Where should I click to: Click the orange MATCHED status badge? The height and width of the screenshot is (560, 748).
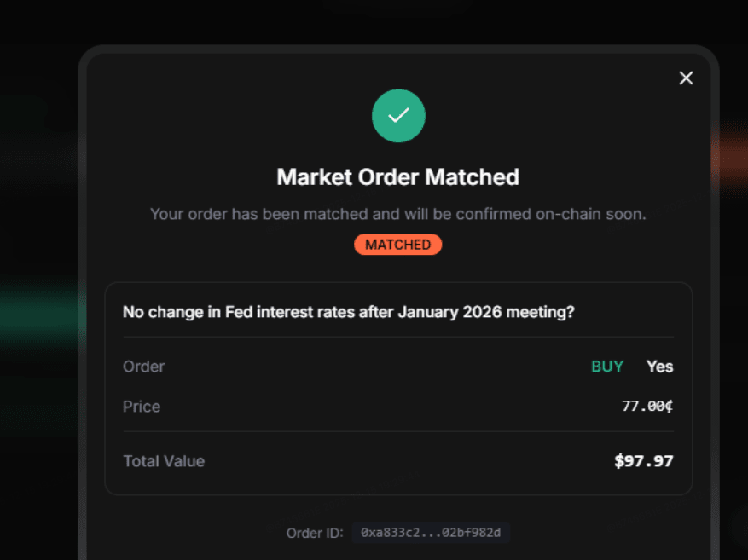398,245
